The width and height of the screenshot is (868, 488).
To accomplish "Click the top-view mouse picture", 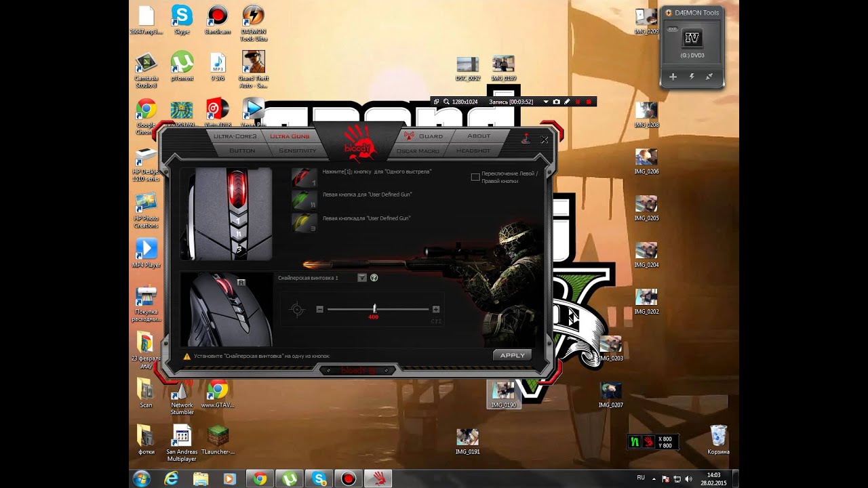I will click(226, 214).
